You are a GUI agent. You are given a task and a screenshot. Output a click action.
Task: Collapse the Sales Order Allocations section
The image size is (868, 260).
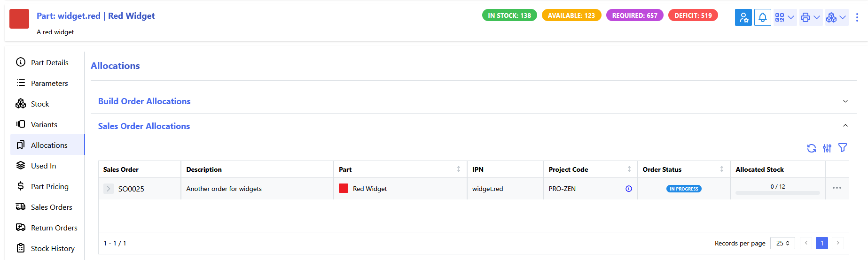(x=845, y=126)
